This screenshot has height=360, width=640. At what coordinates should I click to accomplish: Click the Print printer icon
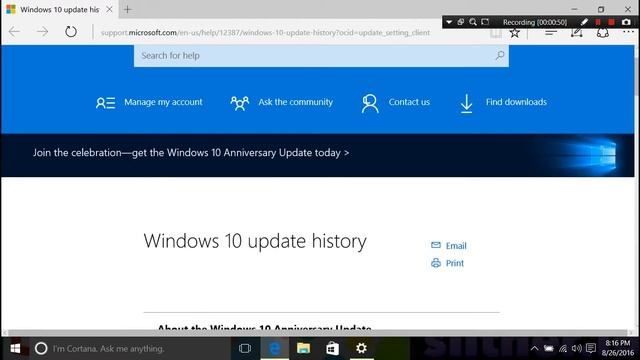click(x=436, y=263)
